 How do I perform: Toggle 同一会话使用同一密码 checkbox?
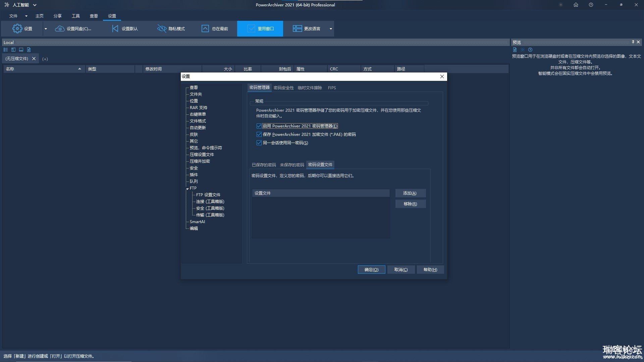pos(259,143)
